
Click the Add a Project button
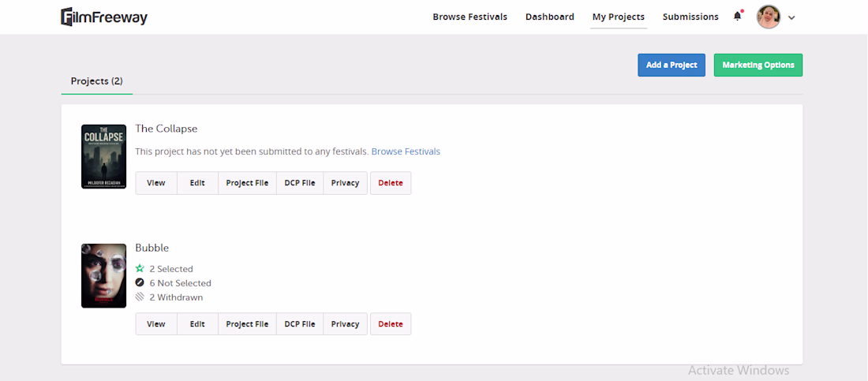(672, 65)
